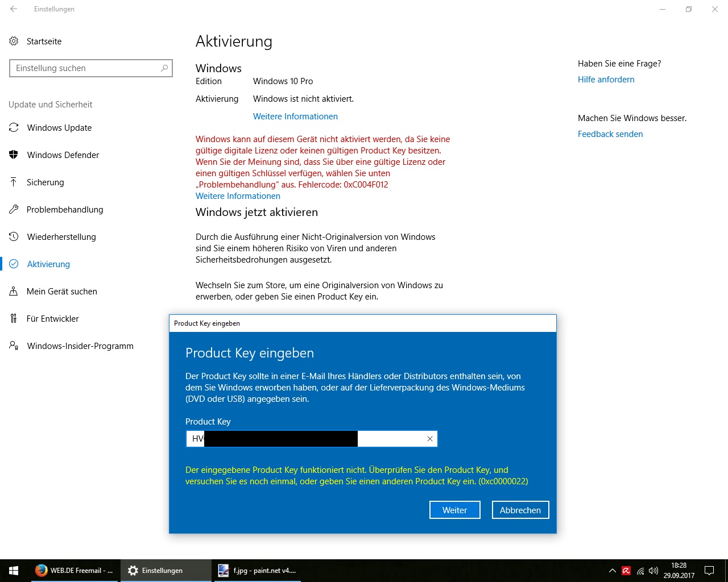The image size is (728, 582).
Task: Click Feedback senden link
Action: coord(610,134)
